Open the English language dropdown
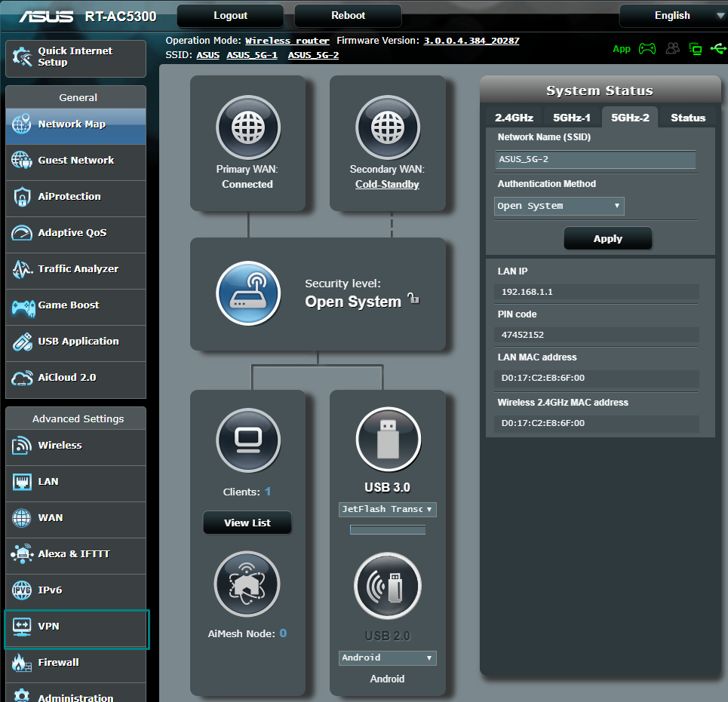This screenshot has width=728, height=702. [x=673, y=16]
